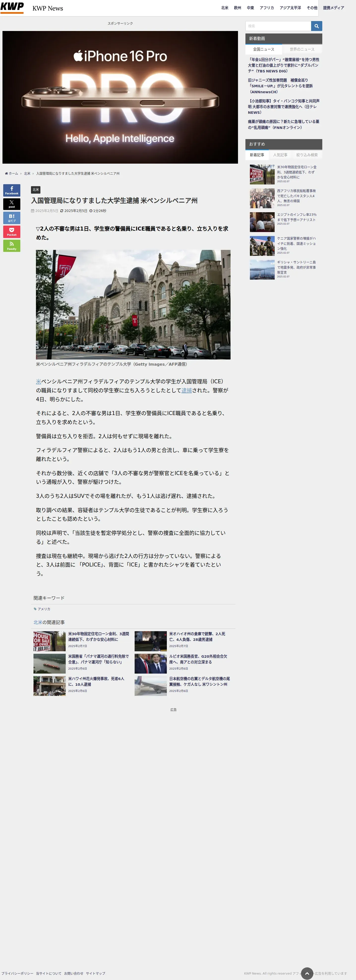The width and height of the screenshot is (356, 980).
Task: Open プライバシーポリシー footer link
Action: click(17, 973)
